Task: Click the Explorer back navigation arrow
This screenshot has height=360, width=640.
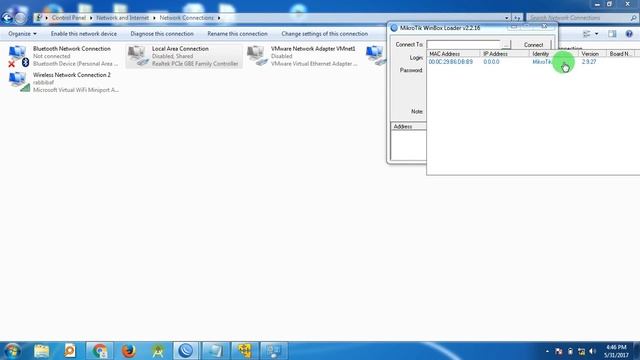Action: point(7,18)
